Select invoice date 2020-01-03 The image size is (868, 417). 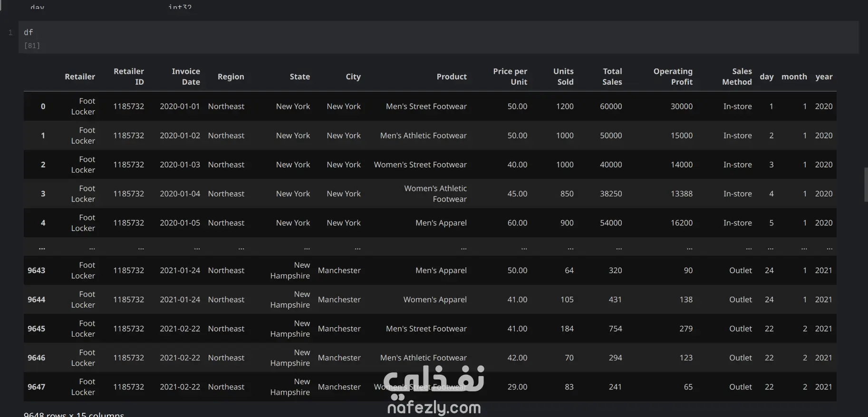tap(180, 165)
